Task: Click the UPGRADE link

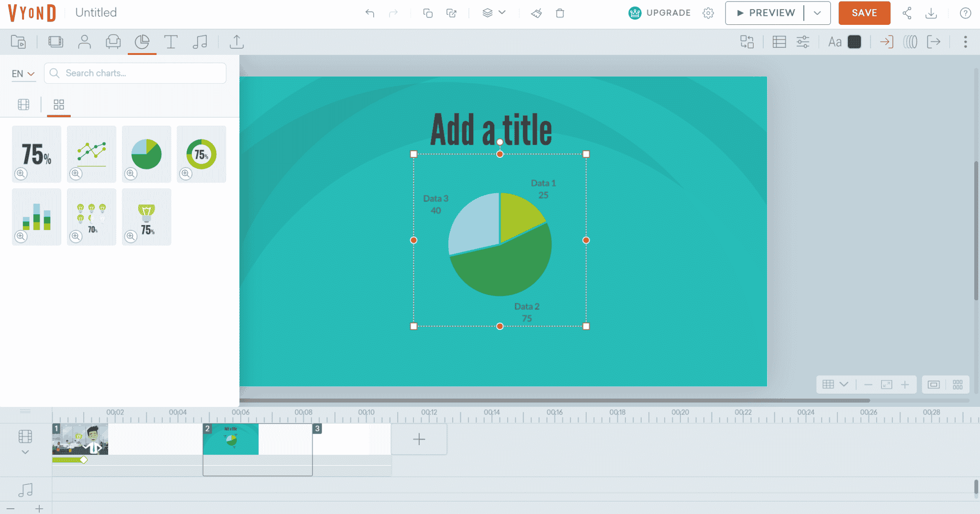Action: pyautogui.click(x=668, y=13)
